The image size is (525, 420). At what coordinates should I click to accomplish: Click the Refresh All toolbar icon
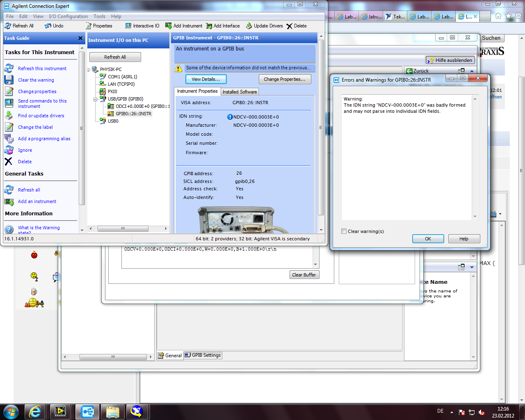(x=8, y=26)
